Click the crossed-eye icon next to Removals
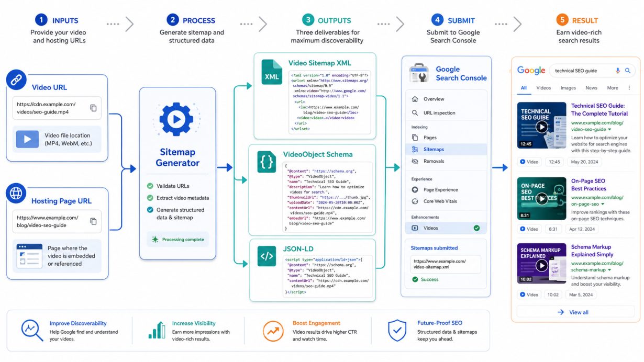Image resolution: width=644 pixels, height=362 pixels. 415,161
